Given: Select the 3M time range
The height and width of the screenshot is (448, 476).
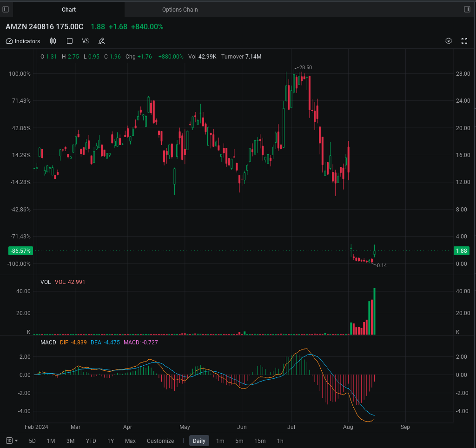Looking at the screenshot, I should tap(71, 441).
